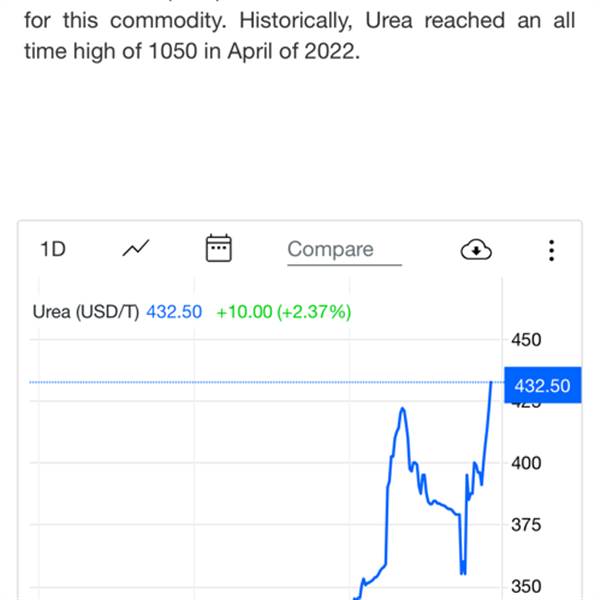Open the calendar date range picker

(218, 248)
